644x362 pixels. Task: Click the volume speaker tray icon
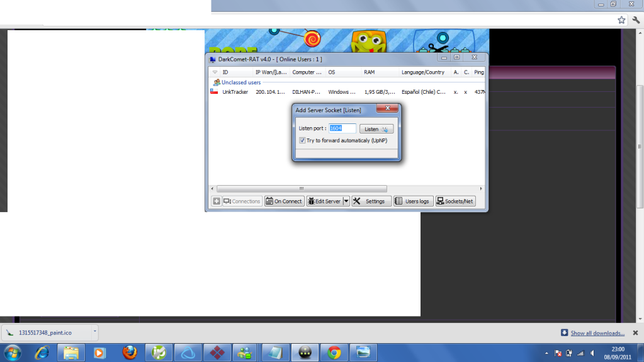click(592, 353)
